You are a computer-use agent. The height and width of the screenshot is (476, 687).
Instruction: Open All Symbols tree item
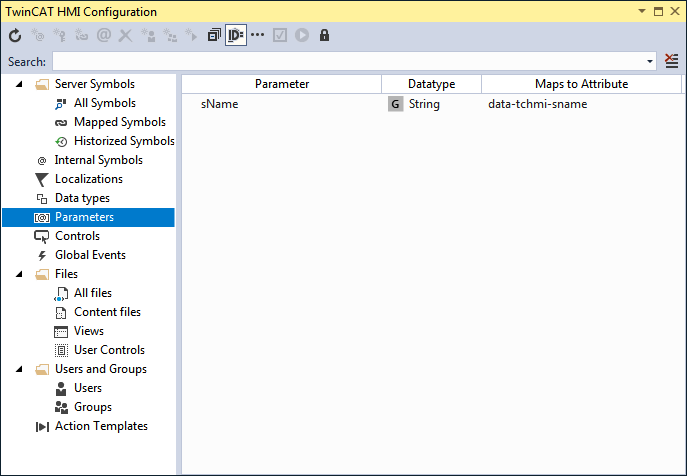pos(105,103)
